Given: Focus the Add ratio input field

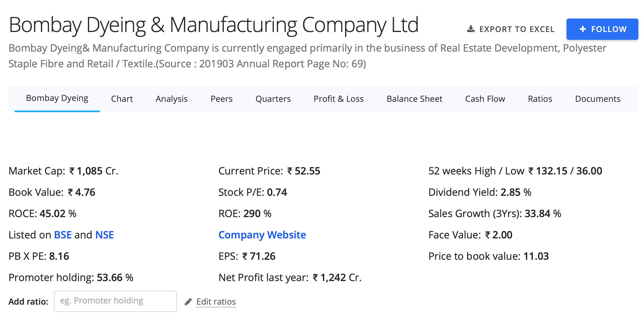Looking at the screenshot, I should click(x=115, y=301).
